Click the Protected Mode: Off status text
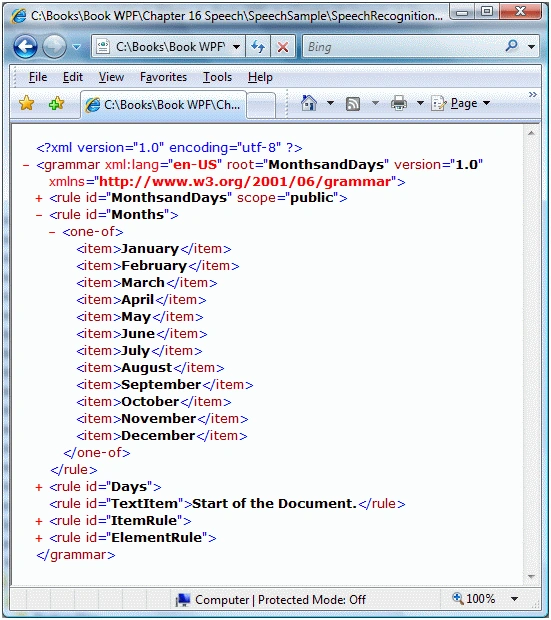Screen dimensions: 551x620 coord(312,600)
